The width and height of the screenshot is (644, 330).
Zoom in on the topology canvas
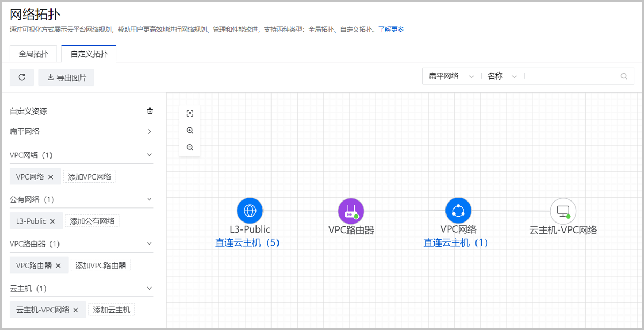click(189, 131)
